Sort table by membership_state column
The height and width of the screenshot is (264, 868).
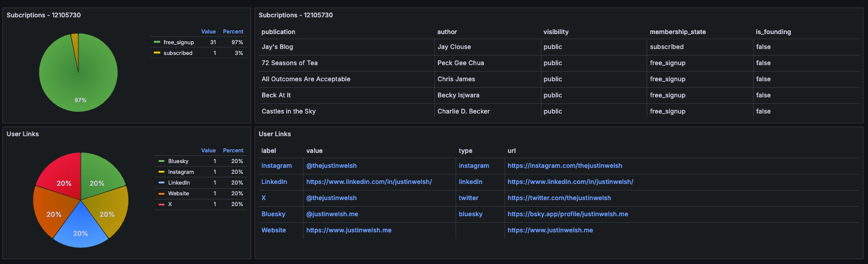pos(678,32)
